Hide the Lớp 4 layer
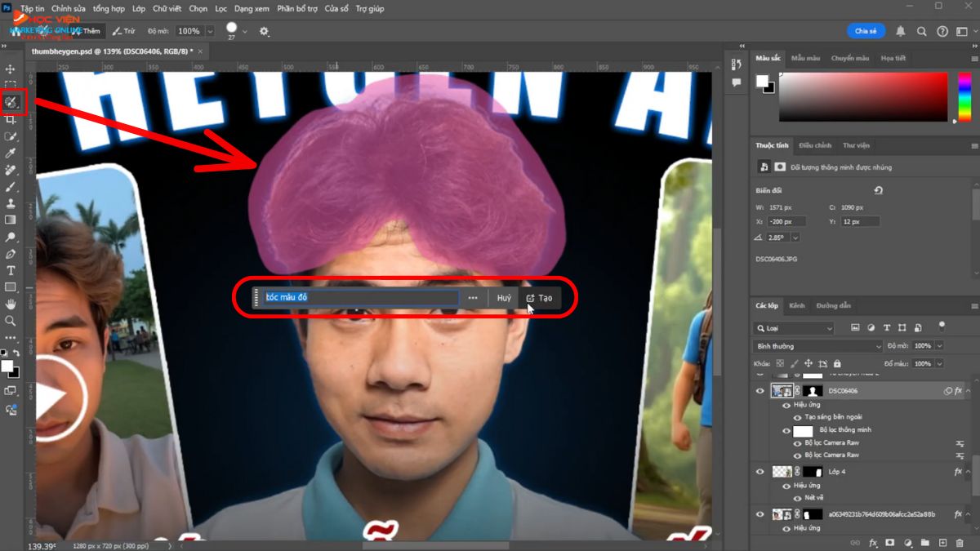The image size is (980, 551). 759,472
